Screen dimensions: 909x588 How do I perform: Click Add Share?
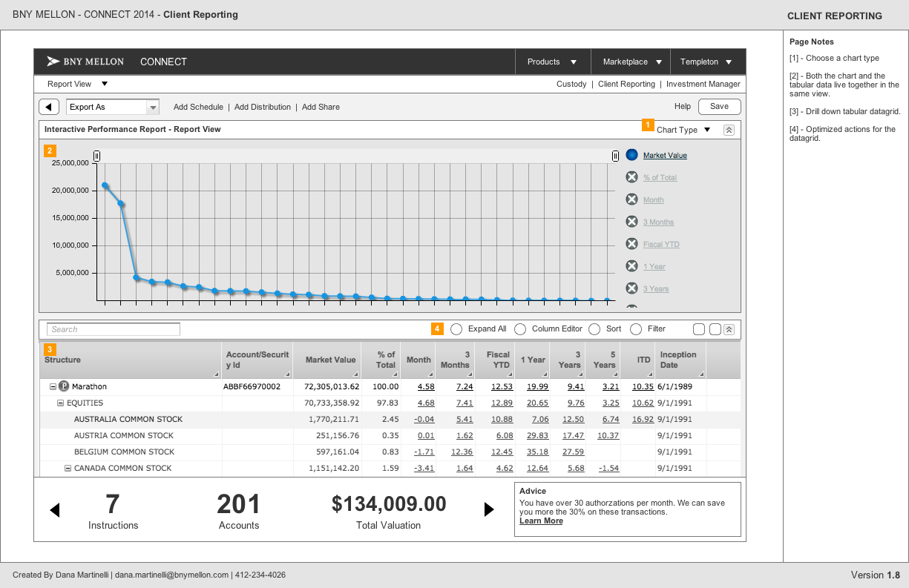coord(321,107)
